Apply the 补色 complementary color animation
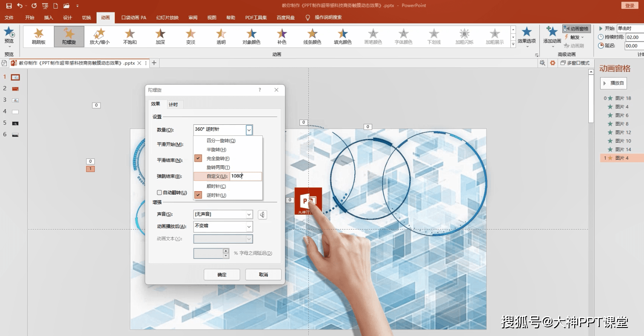Screen dimensions: 644x336 pos(282,36)
